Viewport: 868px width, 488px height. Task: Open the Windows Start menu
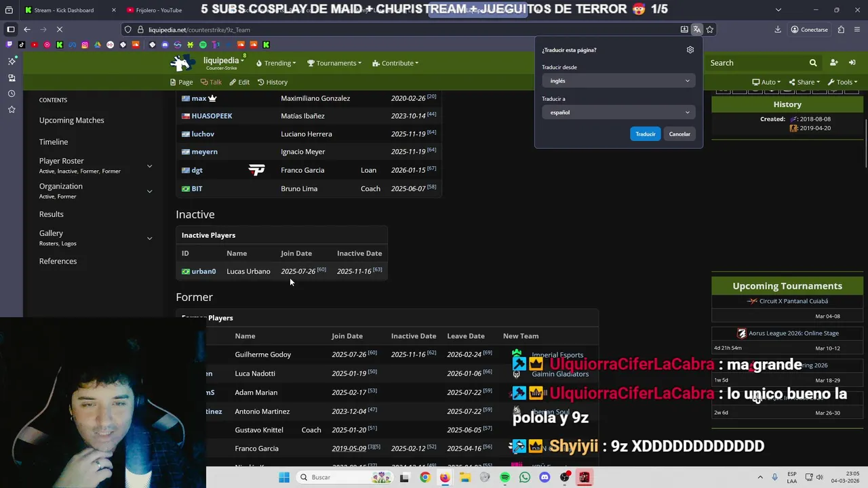[284, 477]
